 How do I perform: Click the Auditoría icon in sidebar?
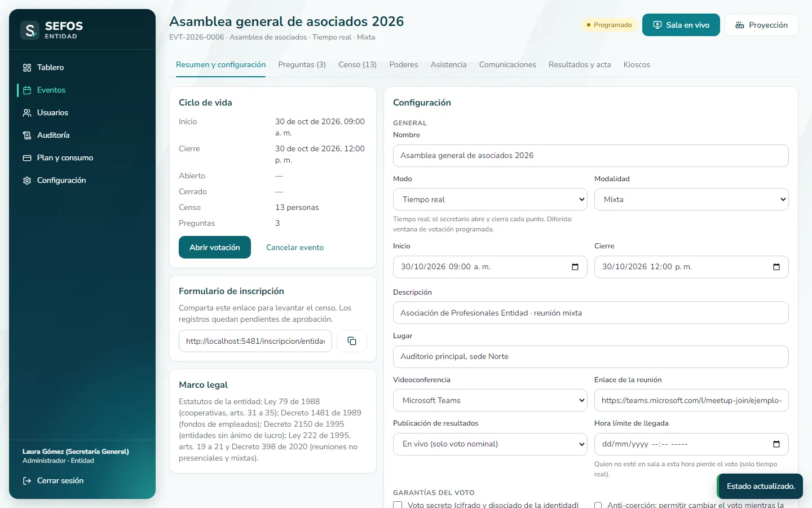click(27, 135)
